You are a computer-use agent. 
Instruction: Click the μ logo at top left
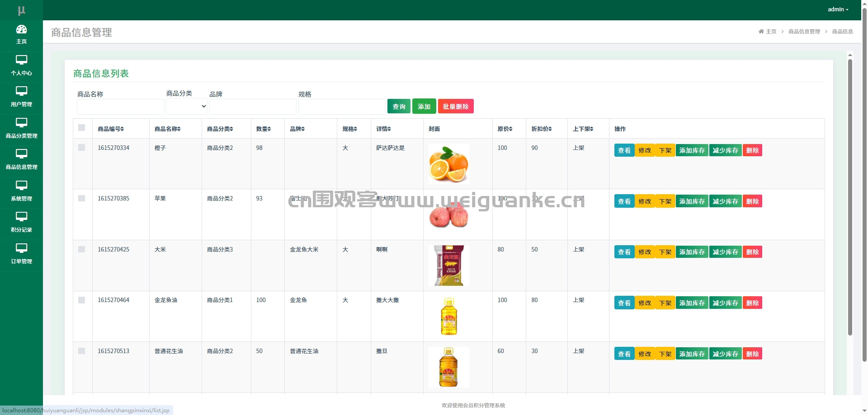21,10
